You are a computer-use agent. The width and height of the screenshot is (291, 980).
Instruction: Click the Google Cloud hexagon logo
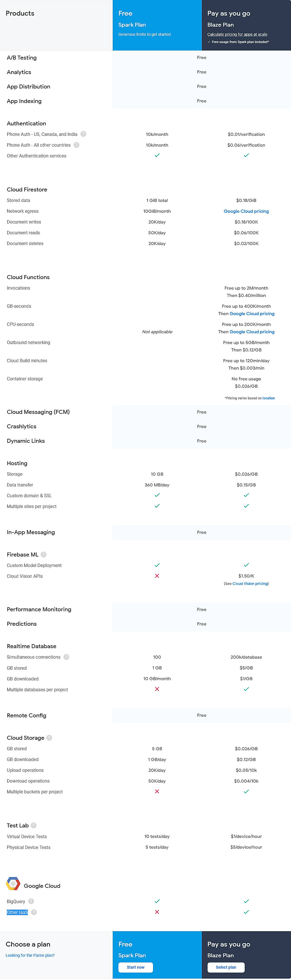click(13, 883)
